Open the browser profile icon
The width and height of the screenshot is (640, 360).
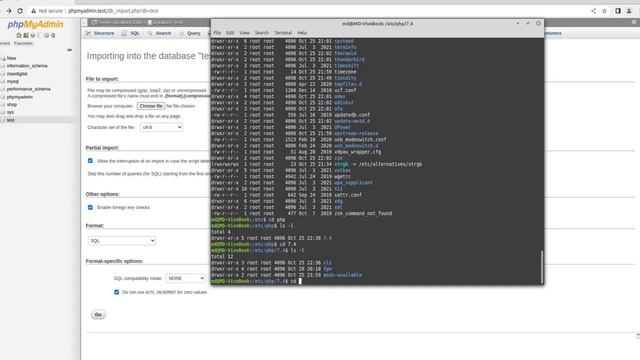tap(629, 11)
